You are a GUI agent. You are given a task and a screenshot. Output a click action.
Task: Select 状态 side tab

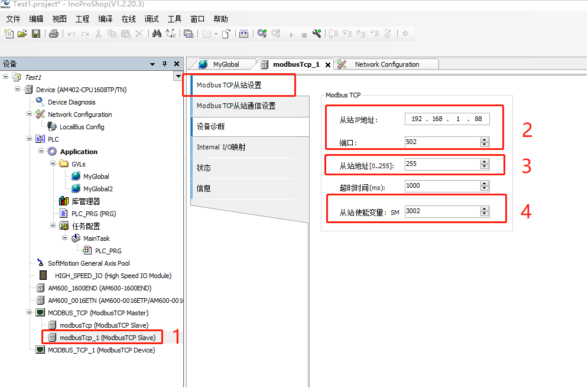point(250,168)
